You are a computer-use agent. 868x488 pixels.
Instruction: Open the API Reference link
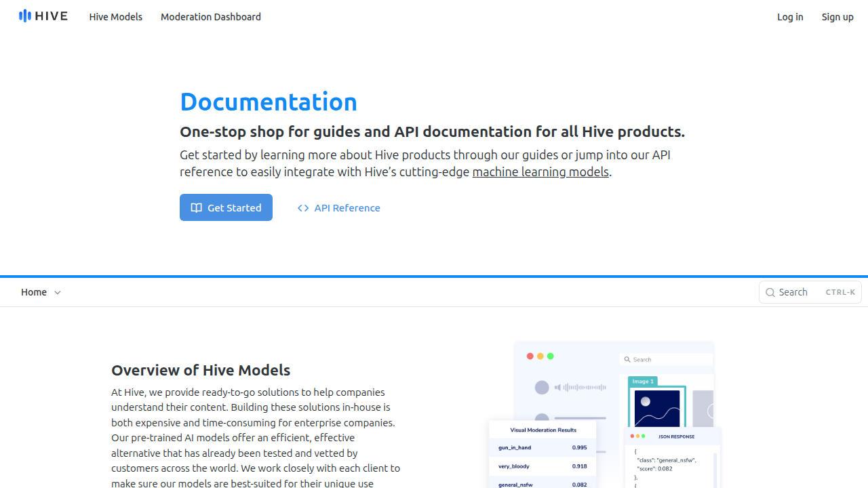(x=339, y=208)
